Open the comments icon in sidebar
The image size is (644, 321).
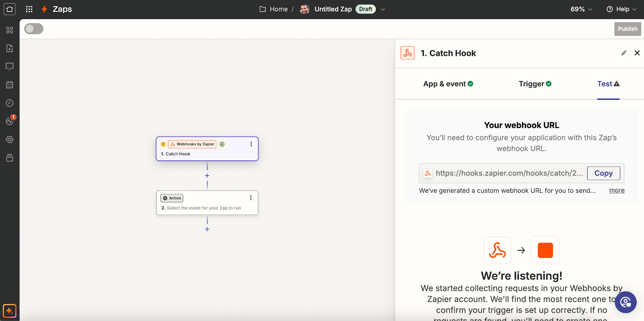point(10,66)
